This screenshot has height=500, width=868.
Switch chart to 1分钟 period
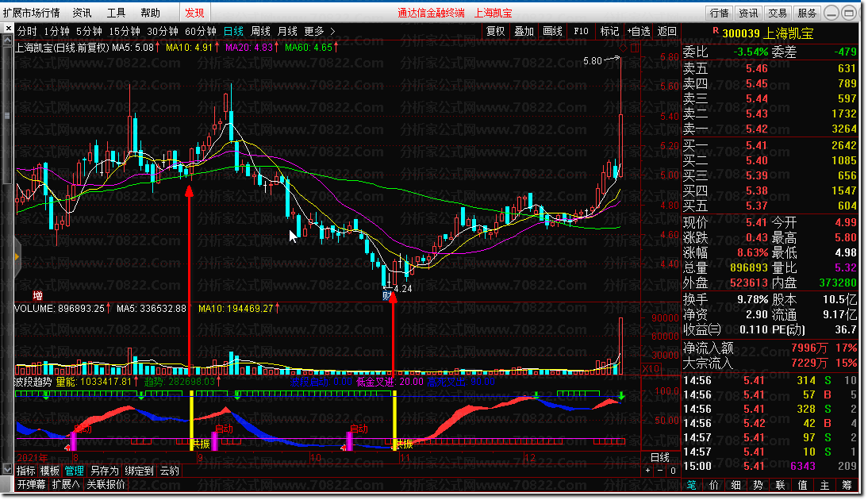[x=56, y=32]
